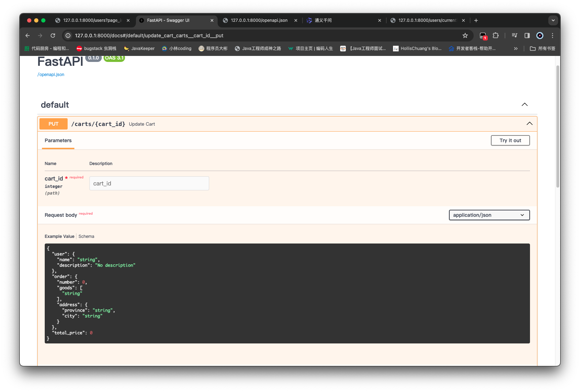This screenshot has height=392, width=580.
Task: Open the 项目主页 | 编码人生 bookmark
Action: [310, 49]
